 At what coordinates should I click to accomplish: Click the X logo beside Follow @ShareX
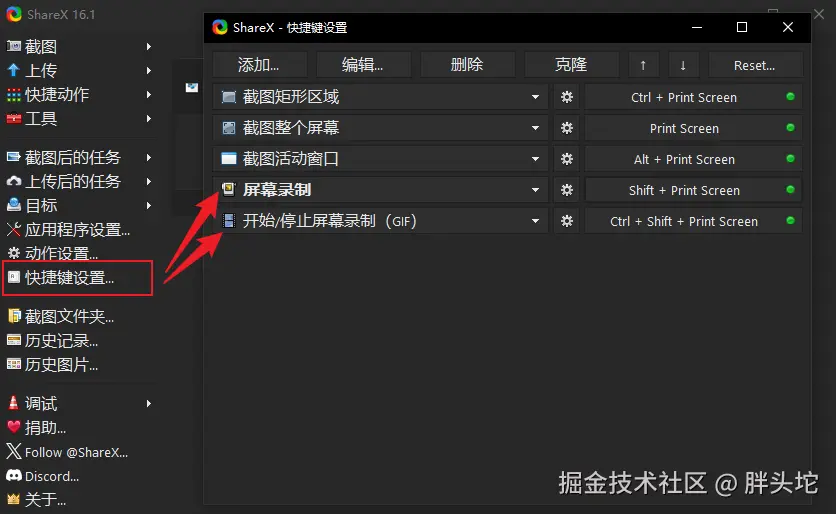13,452
